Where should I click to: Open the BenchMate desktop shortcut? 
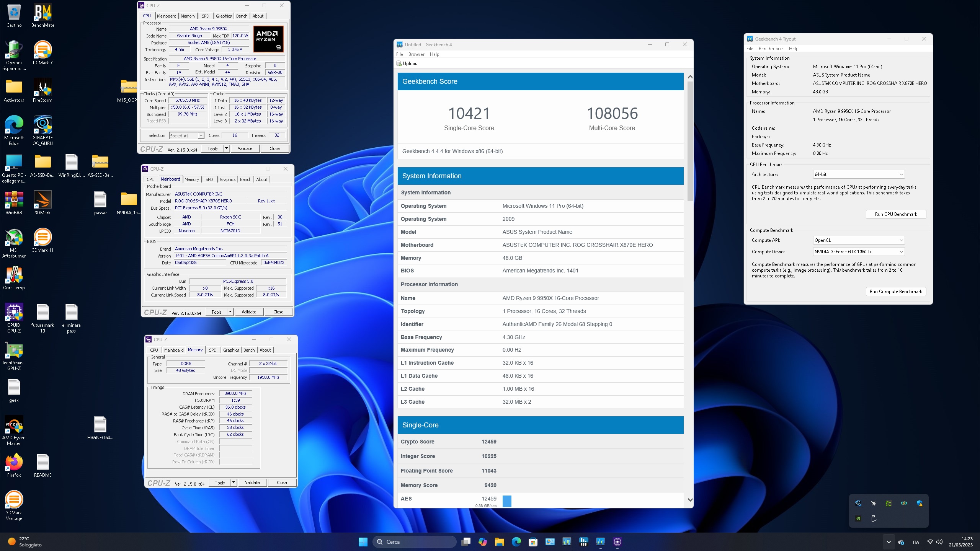(42, 16)
